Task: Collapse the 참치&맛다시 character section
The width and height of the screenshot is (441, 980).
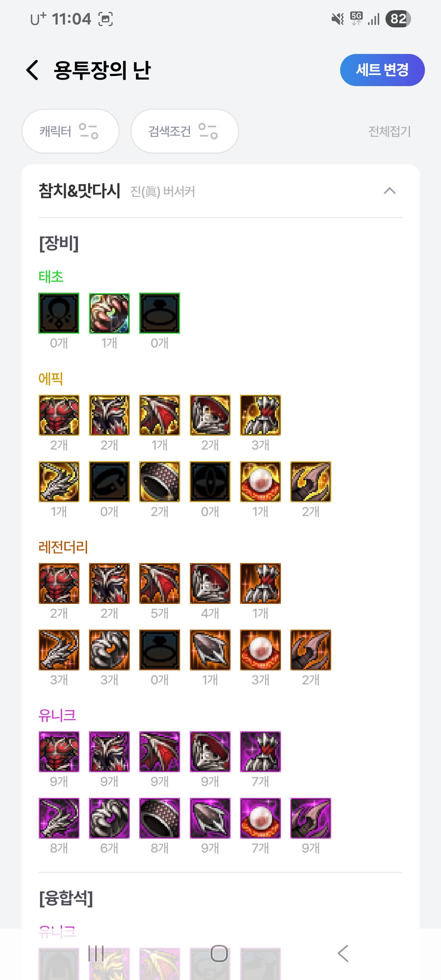Action: click(390, 191)
